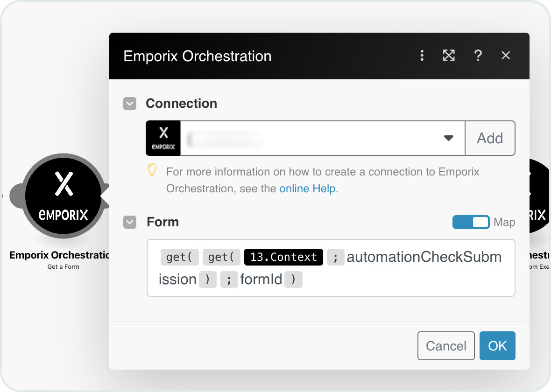The image size is (551, 392).
Task: Click the second get( function pill
Action: (x=221, y=257)
